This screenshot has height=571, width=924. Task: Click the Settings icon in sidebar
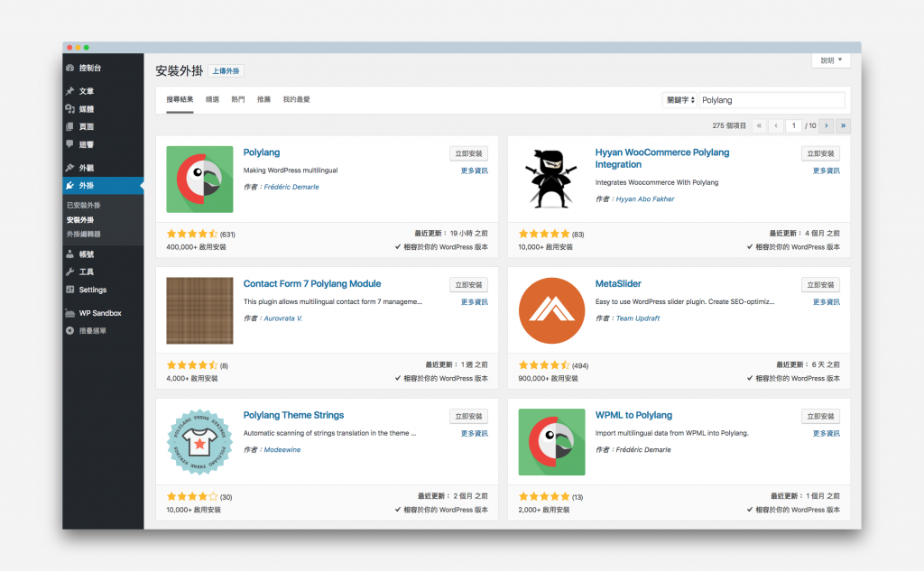click(70, 290)
